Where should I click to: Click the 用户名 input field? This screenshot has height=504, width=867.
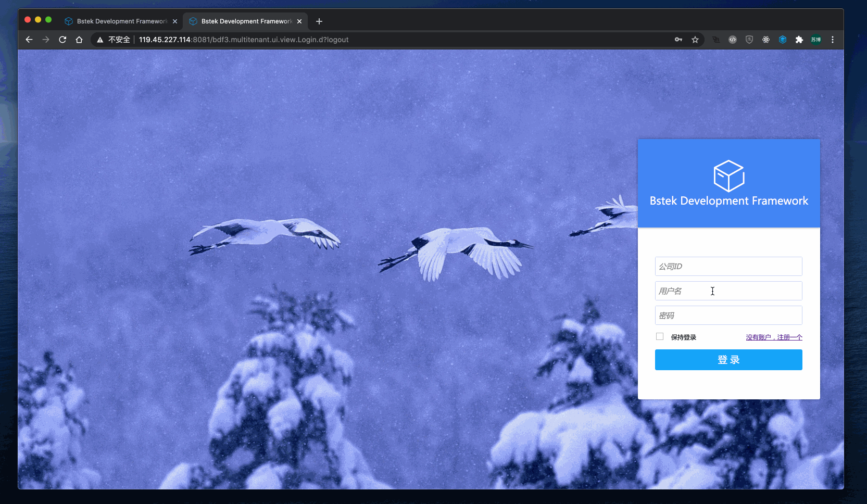tap(728, 291)
